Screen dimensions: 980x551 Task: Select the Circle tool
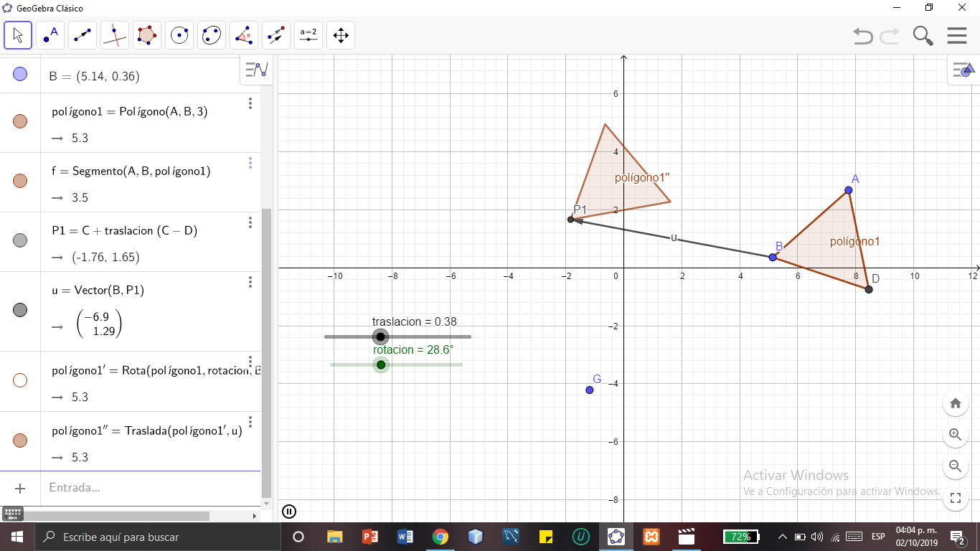179,34
